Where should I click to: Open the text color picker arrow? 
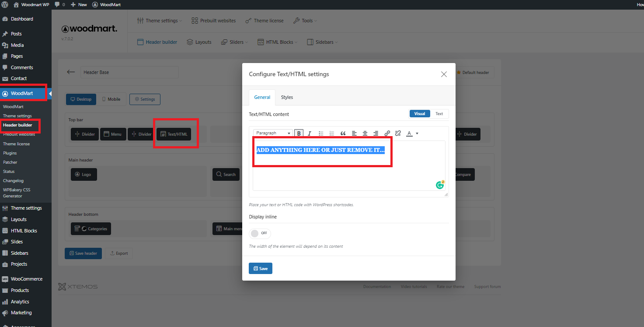click(x=417, y=134)
